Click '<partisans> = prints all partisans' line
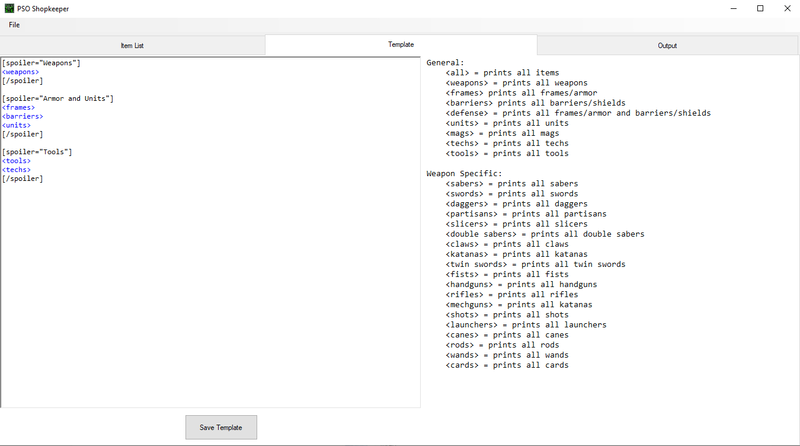The height and width of the screenshot is (446, 800). click(526, 214)
